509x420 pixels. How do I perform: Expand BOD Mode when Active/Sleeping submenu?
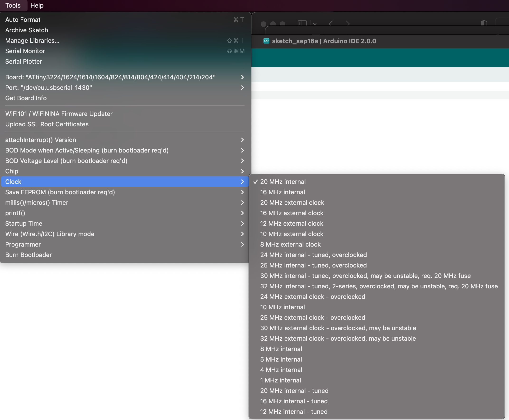(x=125, y=150)
